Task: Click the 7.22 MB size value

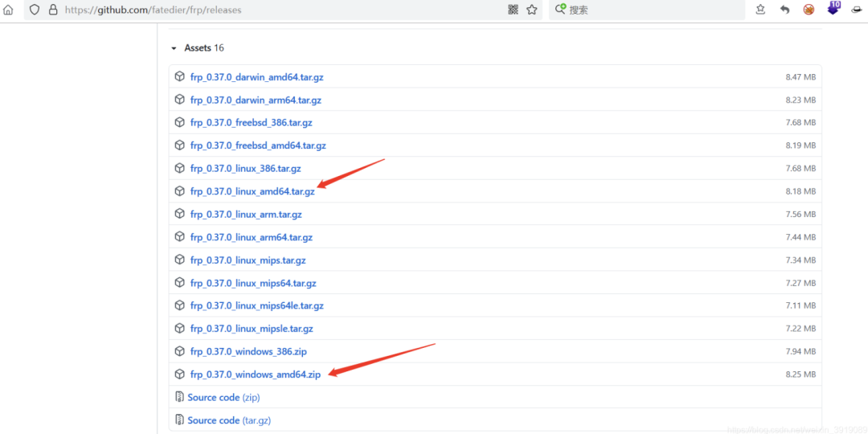Action: coord(800,329)
